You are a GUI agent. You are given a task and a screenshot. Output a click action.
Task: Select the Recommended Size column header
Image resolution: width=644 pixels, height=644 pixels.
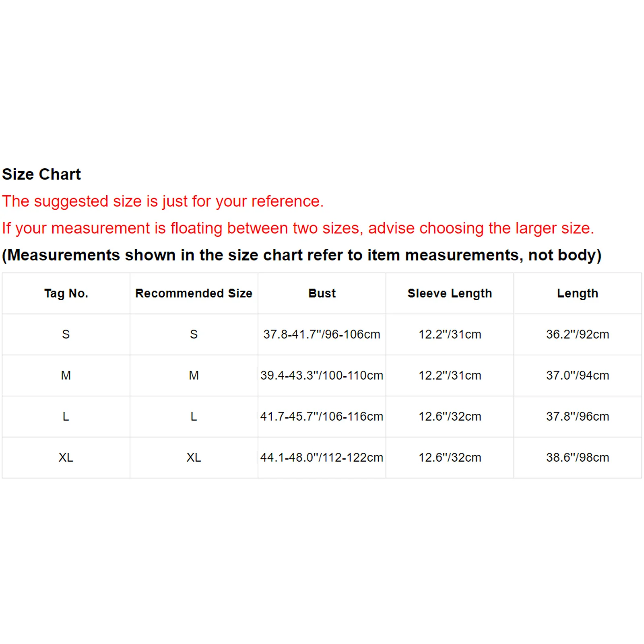click(194, 293)
